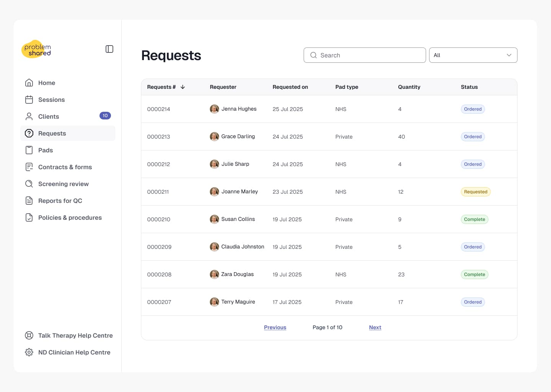The width and height of the screenshot is (551, 392).
Task: Select the Sessions calendar icon
Action: (29, 100)
